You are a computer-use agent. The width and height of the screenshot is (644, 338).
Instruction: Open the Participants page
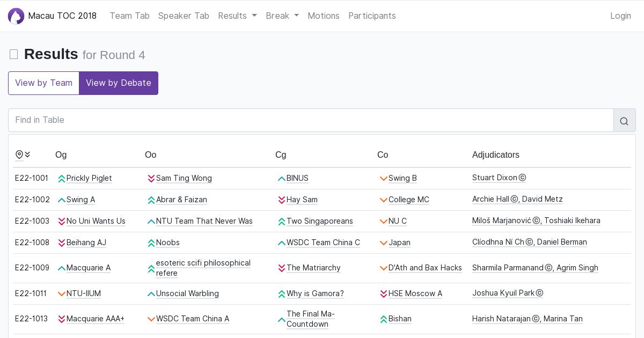click(372, 16)
